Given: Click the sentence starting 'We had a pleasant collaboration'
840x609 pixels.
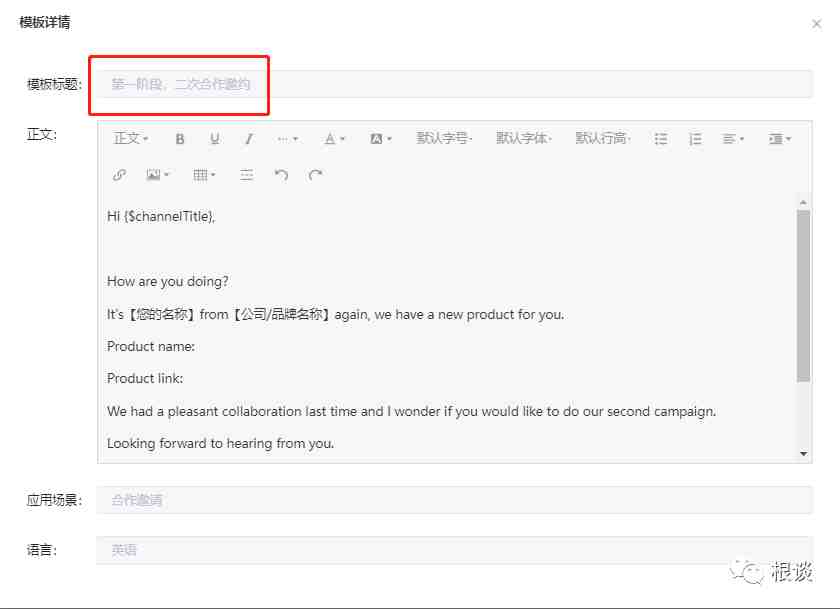Looking at the screenshot, I should pos(411,411).
